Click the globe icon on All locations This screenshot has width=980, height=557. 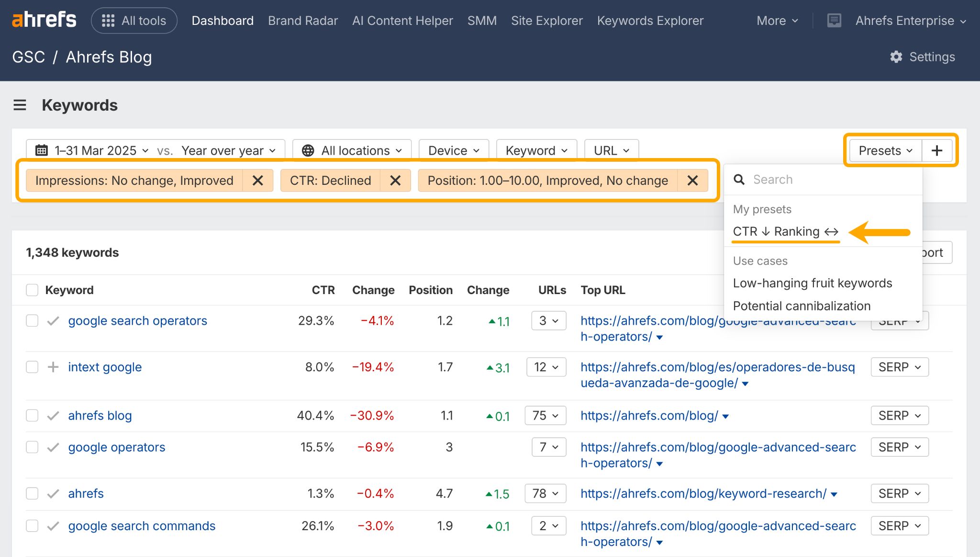pyautogui.click(x=308, y=150)
